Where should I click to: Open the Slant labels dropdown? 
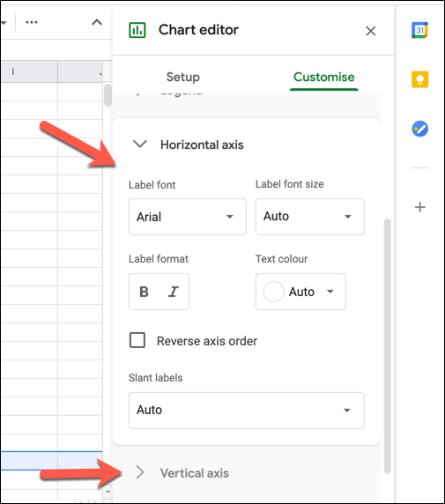[247, 410]
